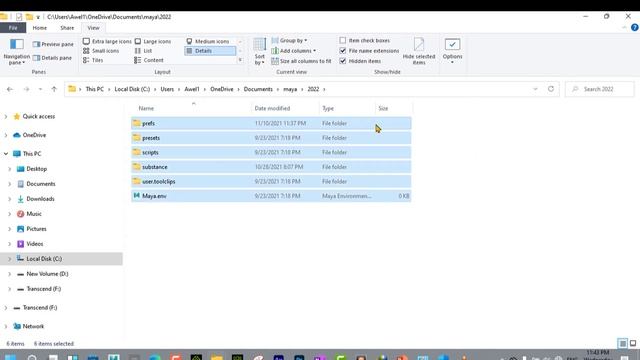This screenshot has height=360, width=640.
Task: Open the Group by dropdown
Action: 289,40
